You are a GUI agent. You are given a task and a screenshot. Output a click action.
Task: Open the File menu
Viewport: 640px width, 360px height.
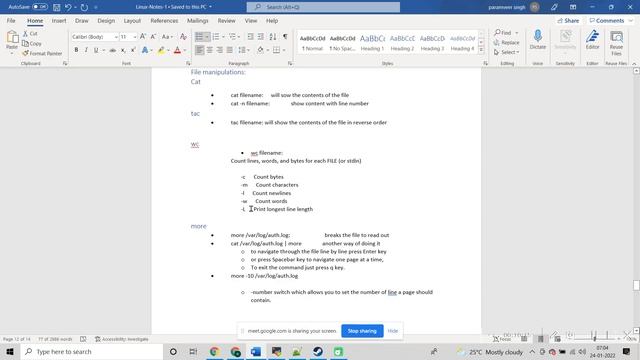(x=11, y=20)
